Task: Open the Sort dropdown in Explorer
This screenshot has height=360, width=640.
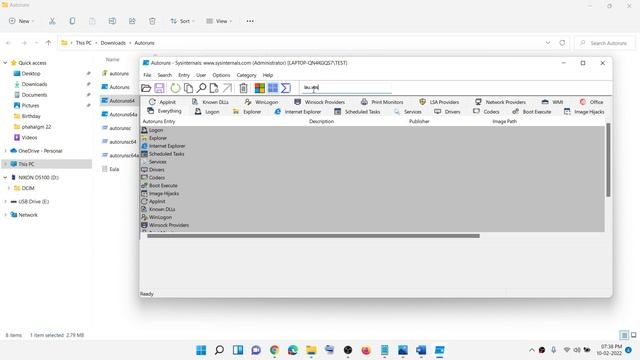Action: (x=182, y=21)
